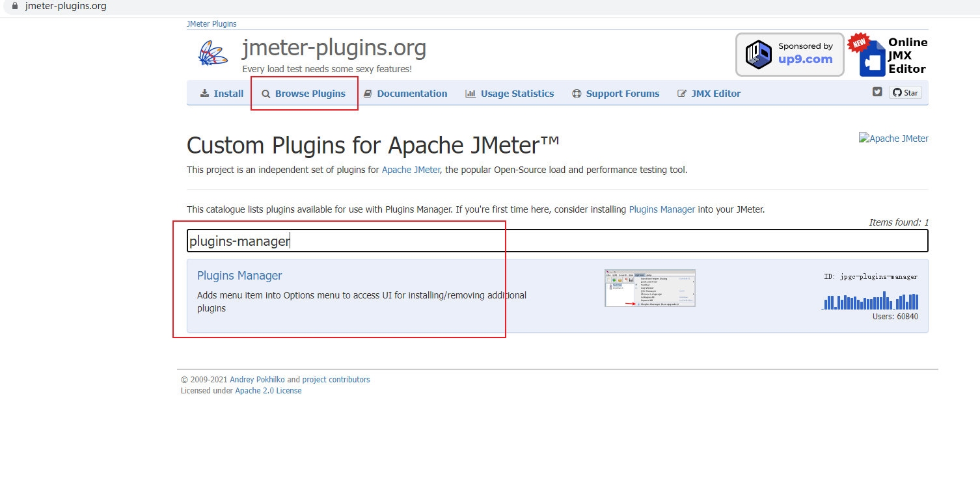Click the JMX Editor pencil icon
980x502 pixels.
click(682, 94)
